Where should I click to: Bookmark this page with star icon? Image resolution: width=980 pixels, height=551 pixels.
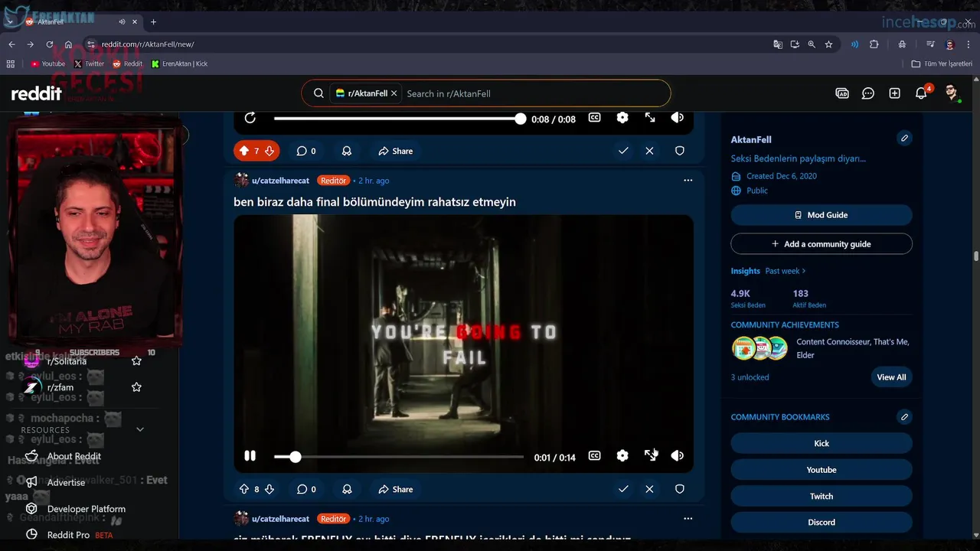828,44
